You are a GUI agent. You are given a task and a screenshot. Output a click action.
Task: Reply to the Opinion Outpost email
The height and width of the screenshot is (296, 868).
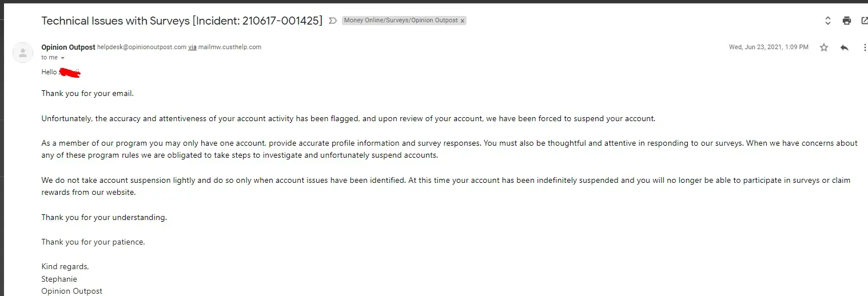[845, 47]
